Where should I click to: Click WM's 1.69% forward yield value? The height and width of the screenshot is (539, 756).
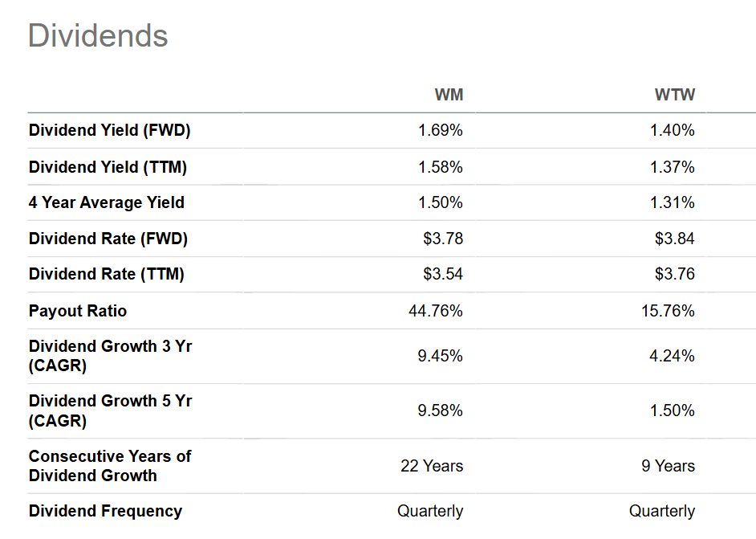pos(440,130)
